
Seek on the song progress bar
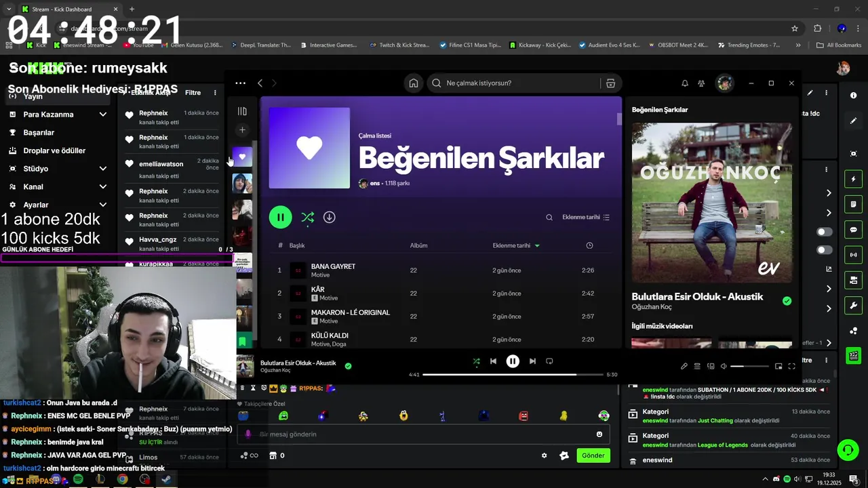click(x=513, y=374)
